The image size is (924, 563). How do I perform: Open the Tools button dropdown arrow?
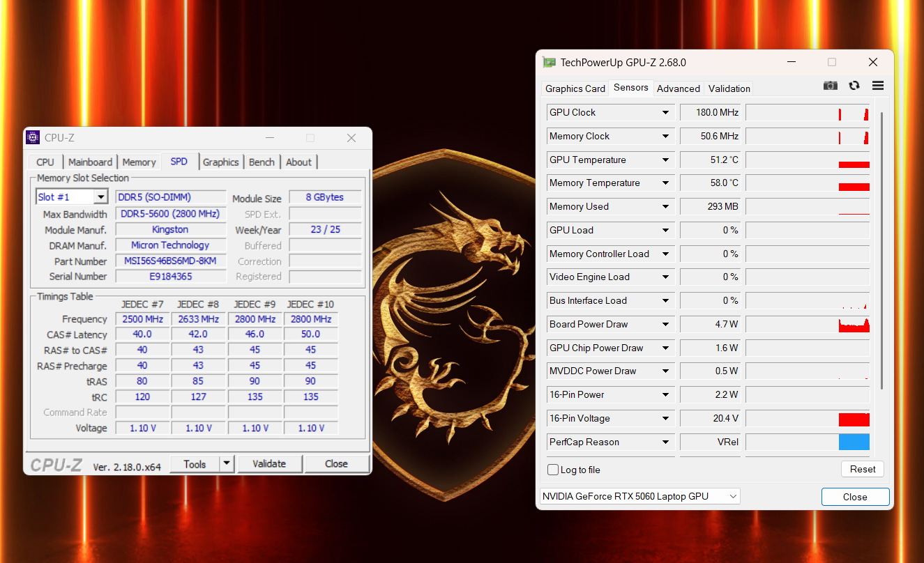pos(227,464)
